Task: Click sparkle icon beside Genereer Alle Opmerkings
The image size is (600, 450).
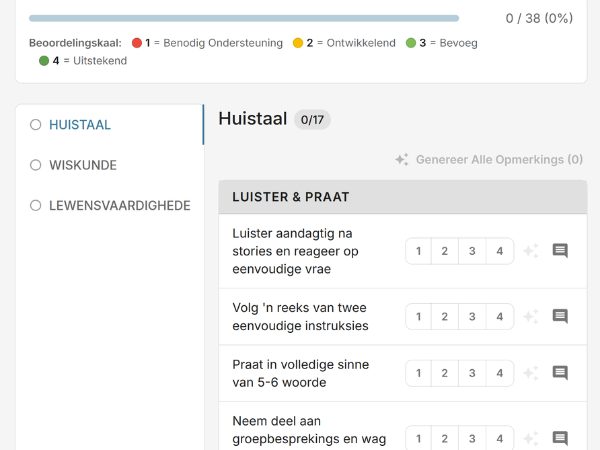Action: click(402, 160)
